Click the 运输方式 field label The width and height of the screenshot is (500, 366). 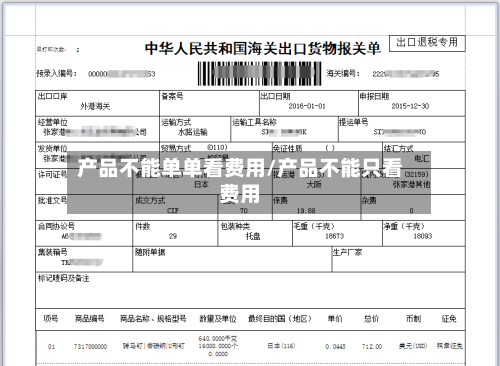(x=176, y=122)
